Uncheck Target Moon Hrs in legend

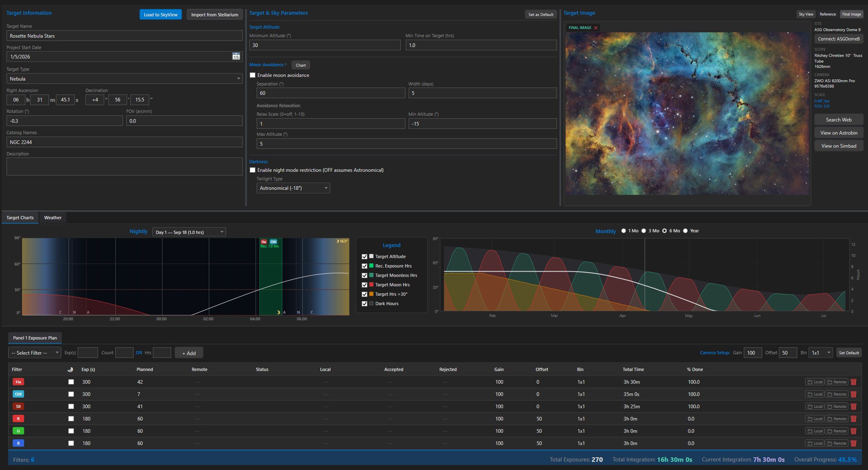click(x=364, y=285)
